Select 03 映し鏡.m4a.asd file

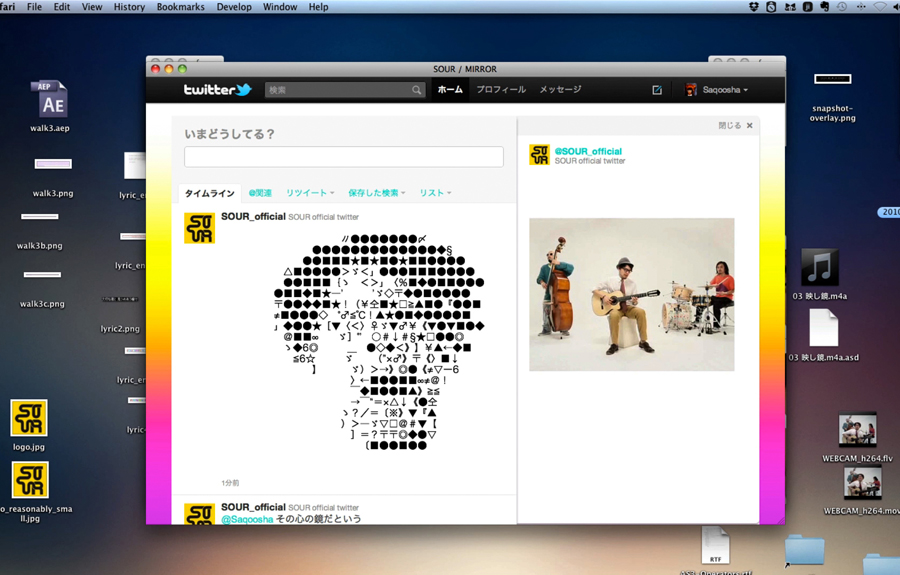(824, 335)
